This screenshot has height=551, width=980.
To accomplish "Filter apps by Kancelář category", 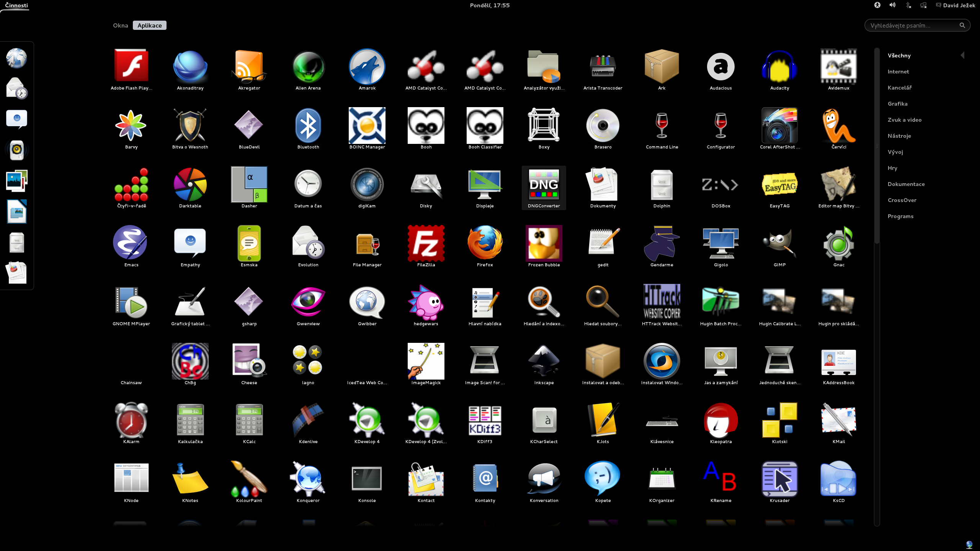I will [900, 88].
